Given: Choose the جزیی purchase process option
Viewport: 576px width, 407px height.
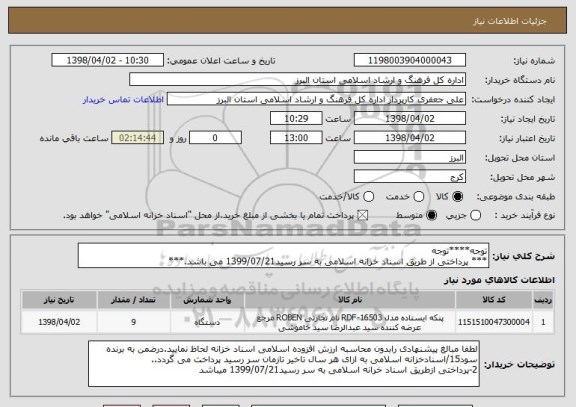Looking at the screenshot, I should point(475,215).
